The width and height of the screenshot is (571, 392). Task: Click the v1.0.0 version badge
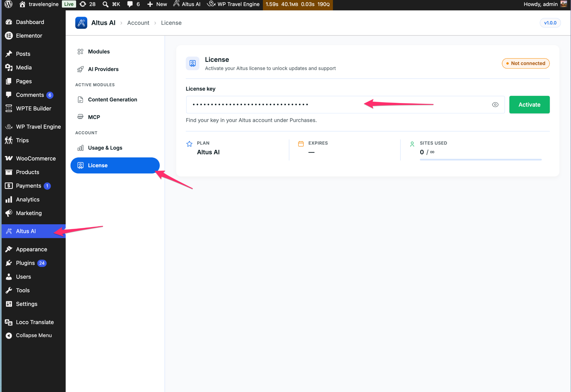550,23
